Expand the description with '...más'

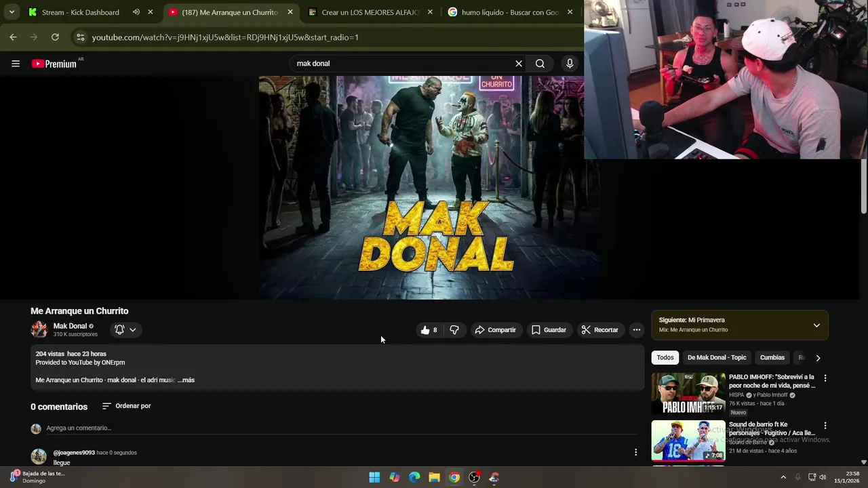186,380
